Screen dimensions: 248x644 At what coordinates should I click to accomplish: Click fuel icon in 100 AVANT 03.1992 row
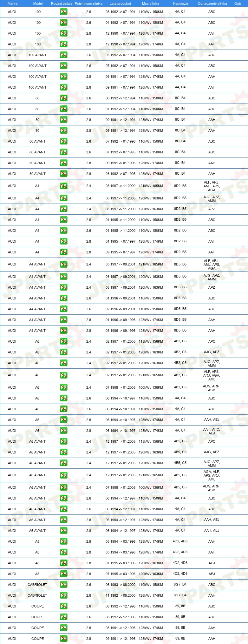coord(63,55)
